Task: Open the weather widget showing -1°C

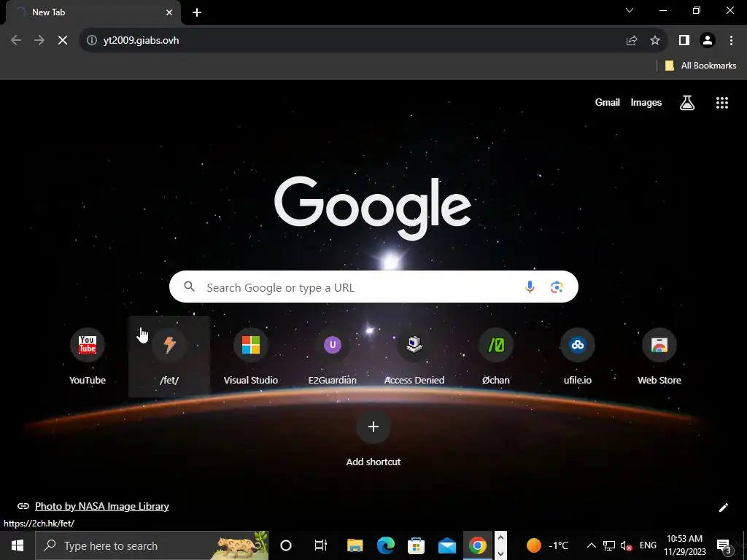Action: tap(548, 545)
